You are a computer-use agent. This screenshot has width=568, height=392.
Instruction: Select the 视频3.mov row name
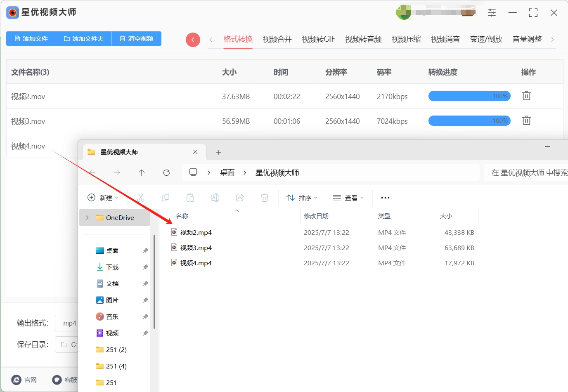point(28,121)
